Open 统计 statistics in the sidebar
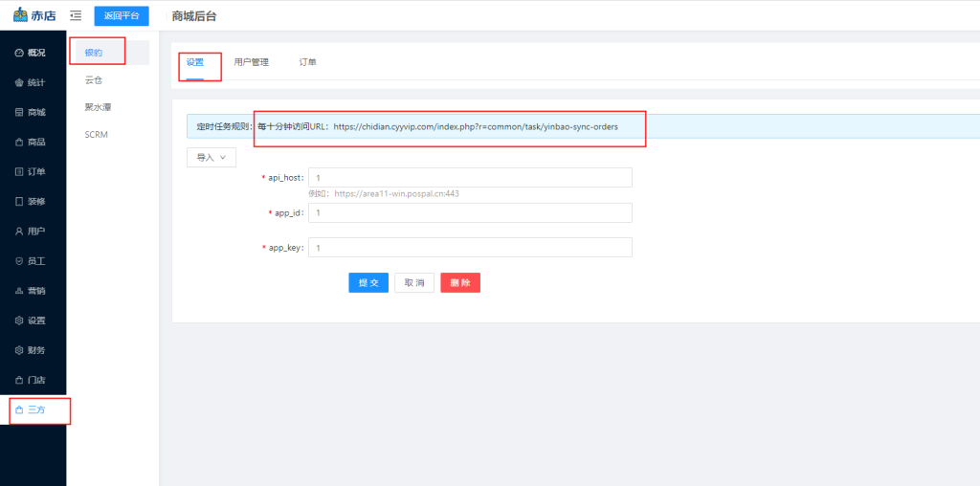Image resolution: width=980 pixels, height=486 pixels. 31,82
